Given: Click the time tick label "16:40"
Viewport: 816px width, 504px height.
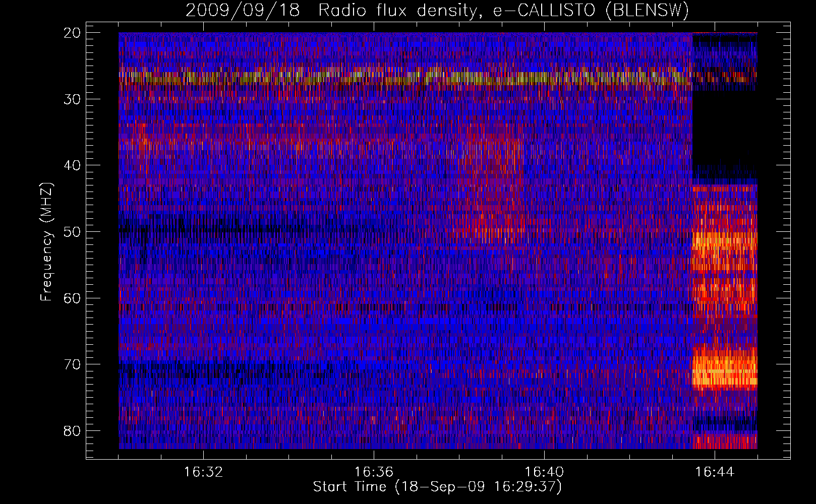Looking at the screenshot, I should 544,472.
